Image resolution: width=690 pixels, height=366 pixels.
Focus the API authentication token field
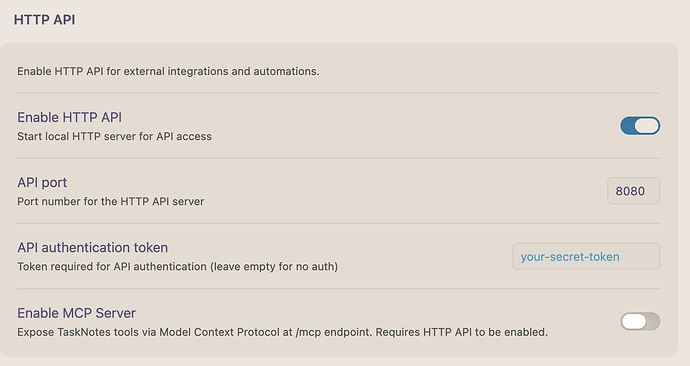pos(586,256)
